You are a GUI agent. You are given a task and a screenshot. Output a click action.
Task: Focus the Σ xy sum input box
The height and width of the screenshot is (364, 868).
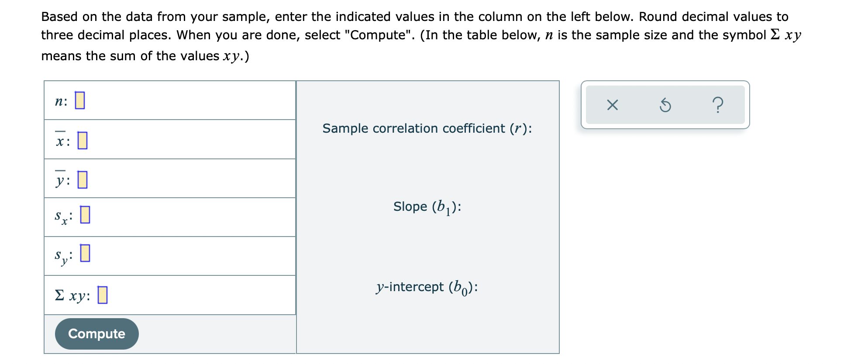(x=103, y=295)
